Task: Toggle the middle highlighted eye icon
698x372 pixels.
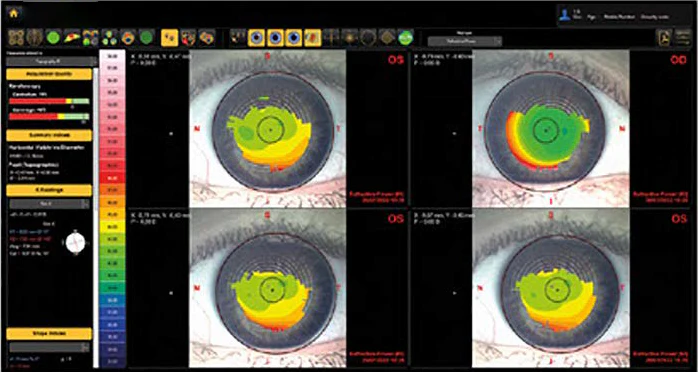Action: coord(275,38)
